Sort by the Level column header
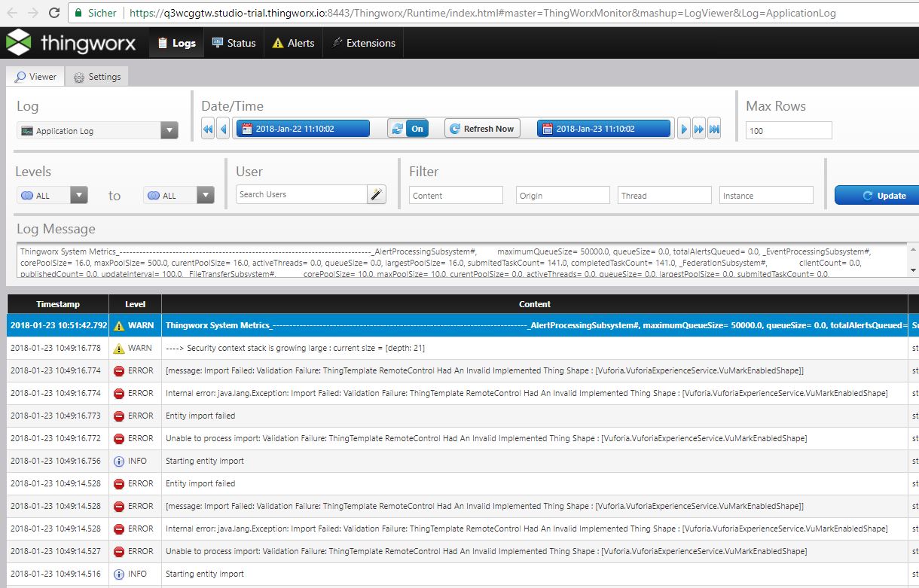 tap(135, 304)
